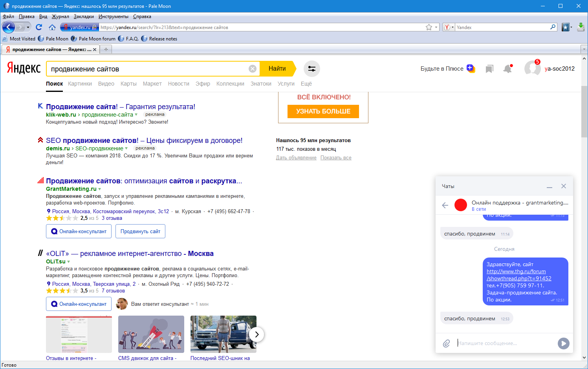Image resolution: width=588 pixels, height=369 pixels.
Task: Open the Инструменты menu
Action: (x=114, y=16)
